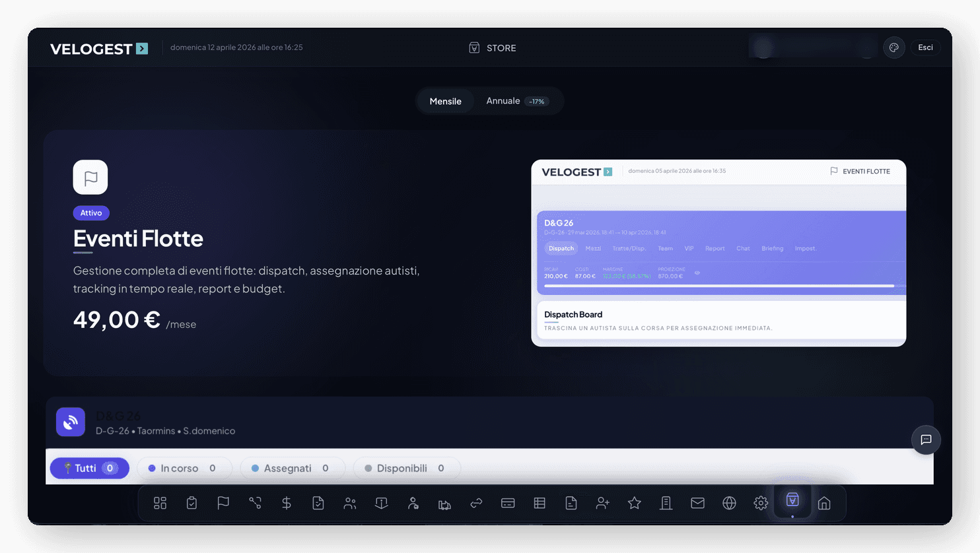Click the highlighted Store icon in the dock
The image size is (980, 553).
coord(792,501)
